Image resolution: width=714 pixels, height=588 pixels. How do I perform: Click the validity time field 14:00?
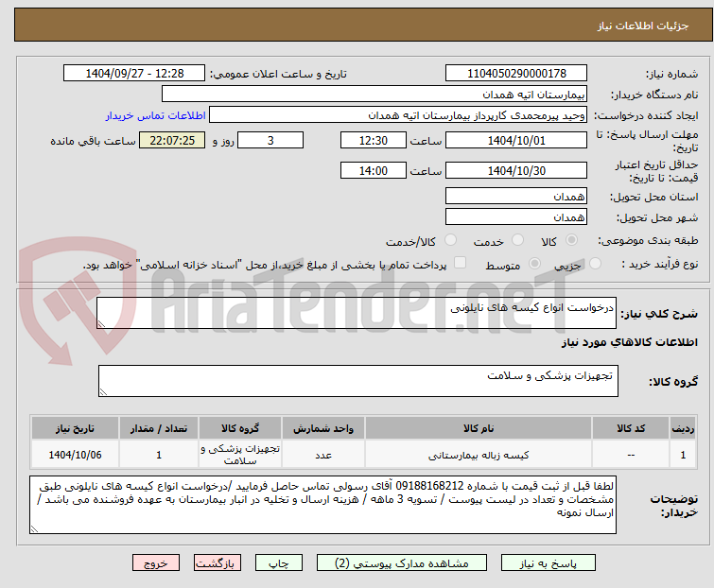click(x=374, y=171)
